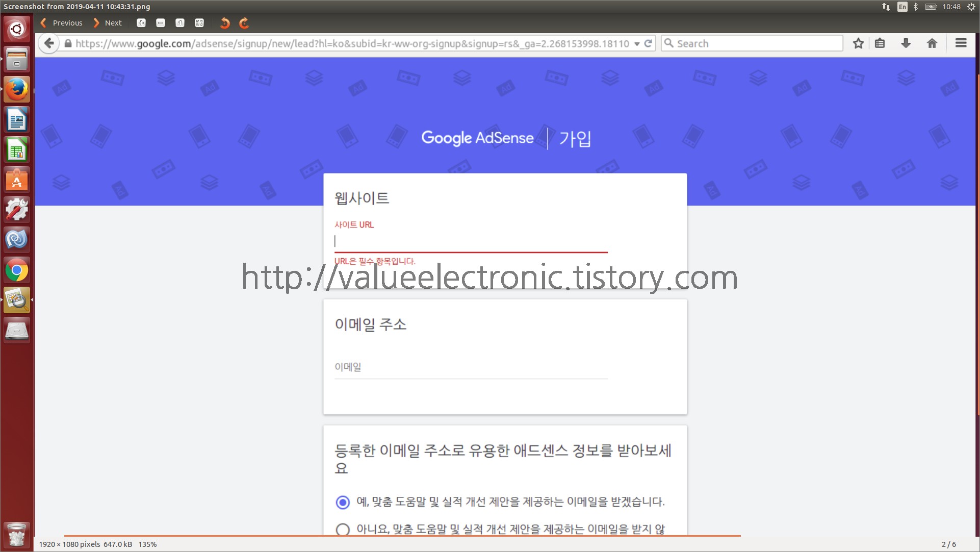The height and width of the screenshot is (552, 980).
Task: Click the email address input field
Action: tap(470, 367)
